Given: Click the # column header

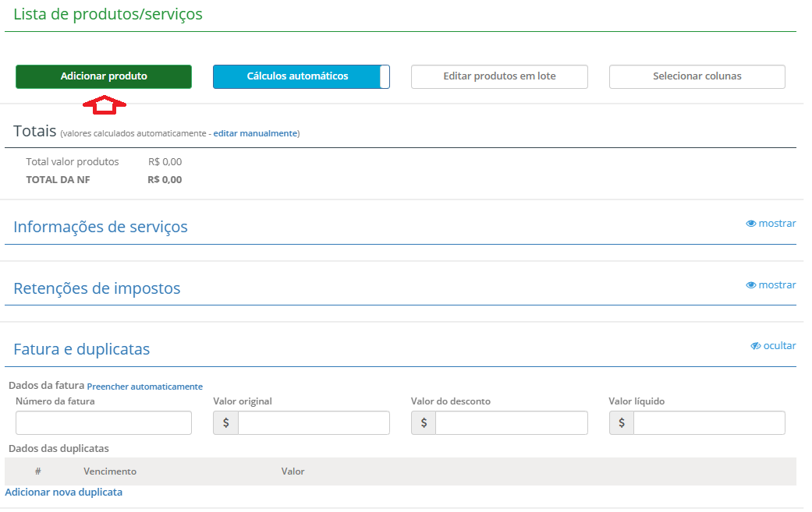Looking at the screenshot, I should coord(37,471).
